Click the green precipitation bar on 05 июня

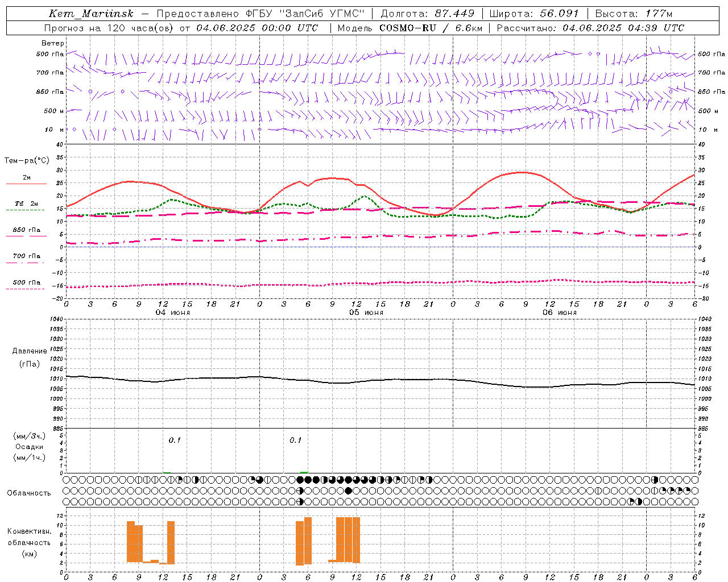304,472
